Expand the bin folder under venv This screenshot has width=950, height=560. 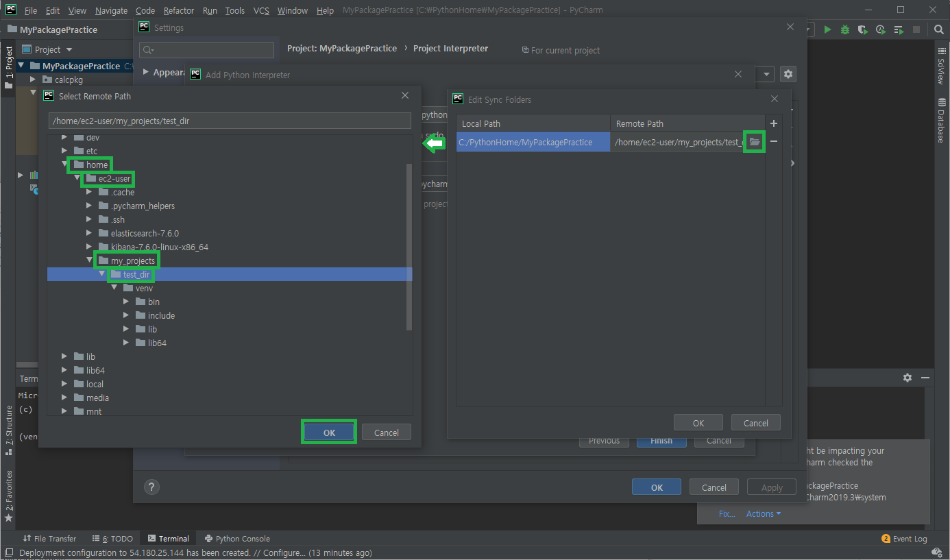(126, 302)
